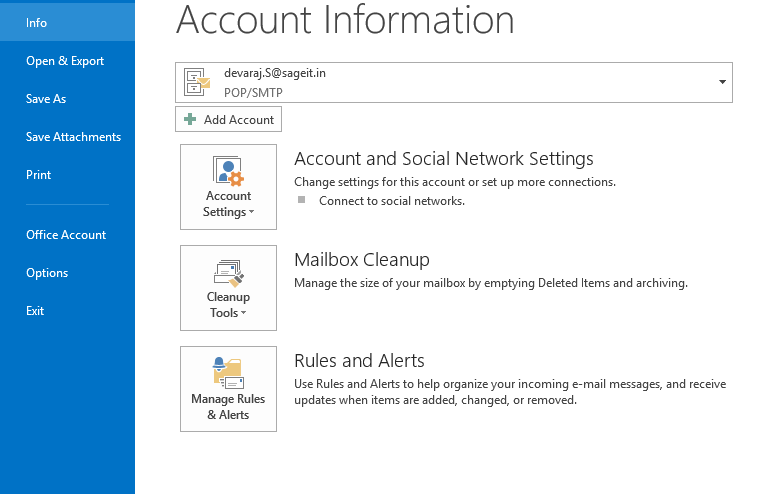Click the devaraj.S@sageit.in account address
Image resolution: width=776 pixels, height=494 pixels.
(275, 73)
